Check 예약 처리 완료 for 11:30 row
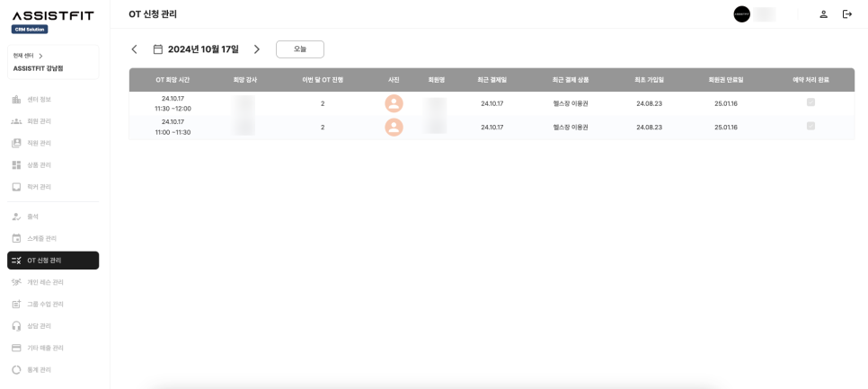Viewport: 868px width, 389px height. point(810,102)
